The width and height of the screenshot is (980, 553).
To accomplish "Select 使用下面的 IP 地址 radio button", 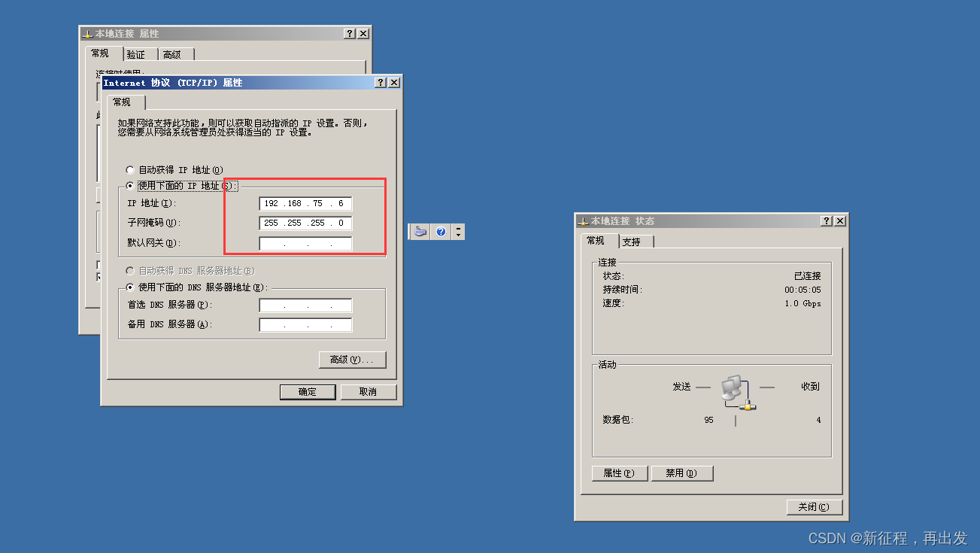I will (x=130, y=186).
